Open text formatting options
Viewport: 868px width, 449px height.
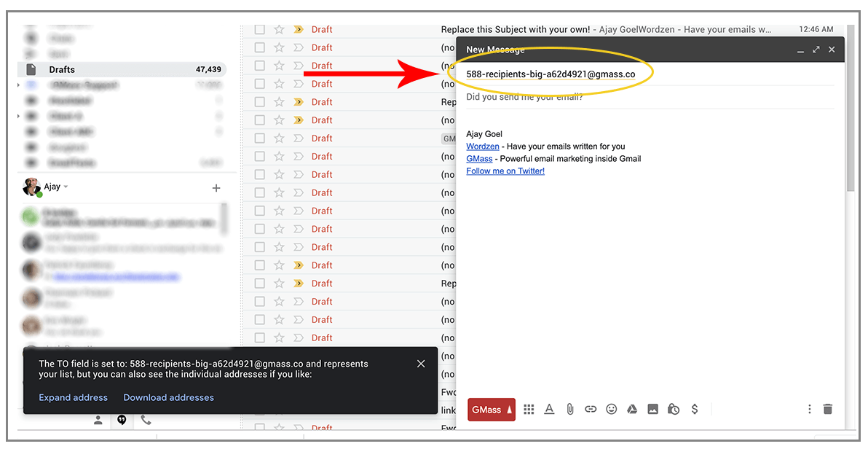pos(549,409)
